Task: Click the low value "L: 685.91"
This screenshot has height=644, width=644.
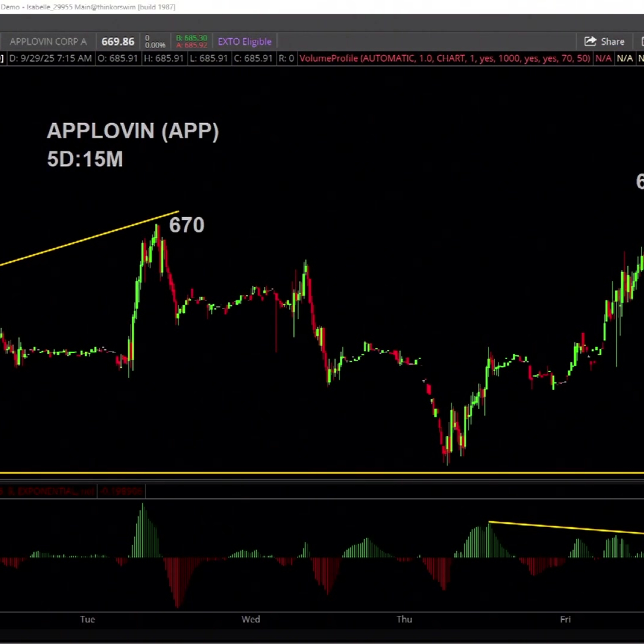Action: click(209, 59)
